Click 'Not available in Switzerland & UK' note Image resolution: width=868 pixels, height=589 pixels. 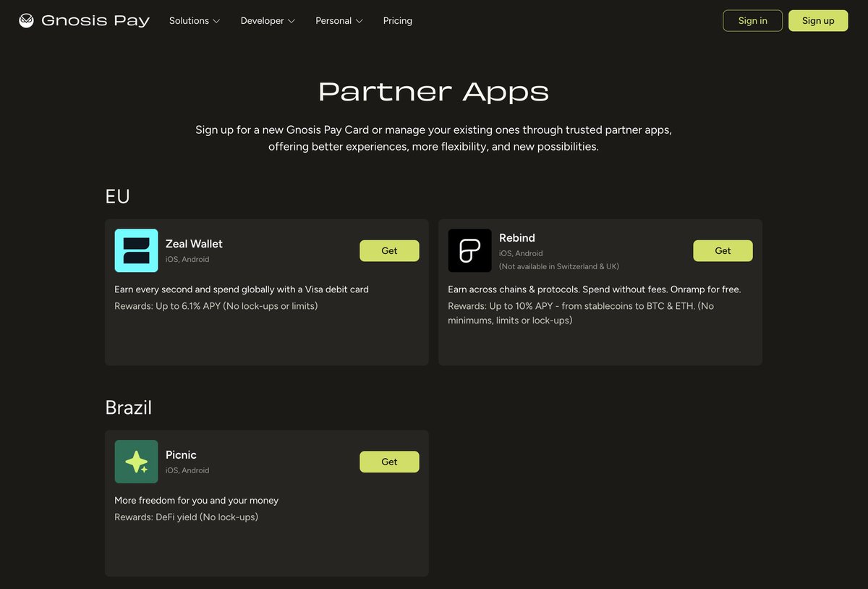click(x=559, y=266)
